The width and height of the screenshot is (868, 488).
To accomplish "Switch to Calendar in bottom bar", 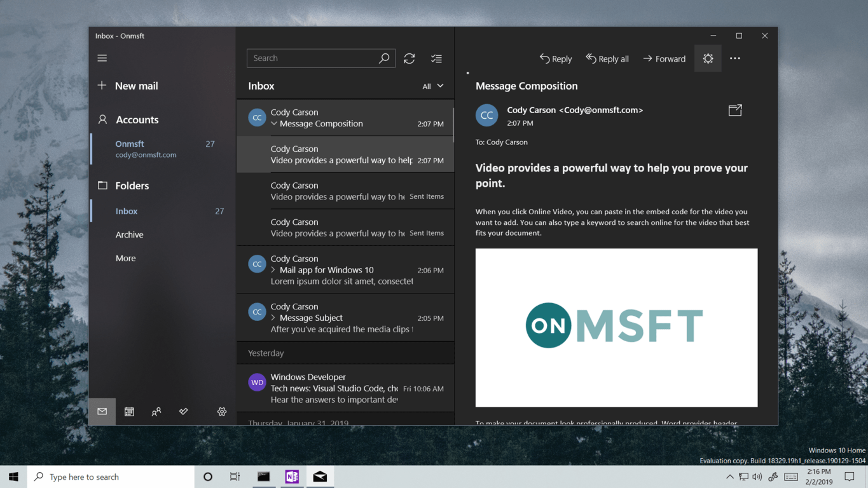I will pos(129,412).
